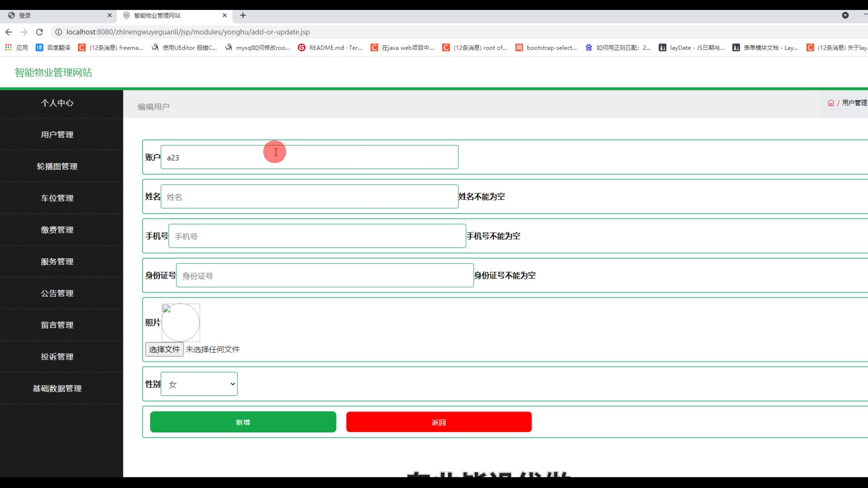
Task: Click the 手机号不能为空 validation message
Action: tap(494, 236)
